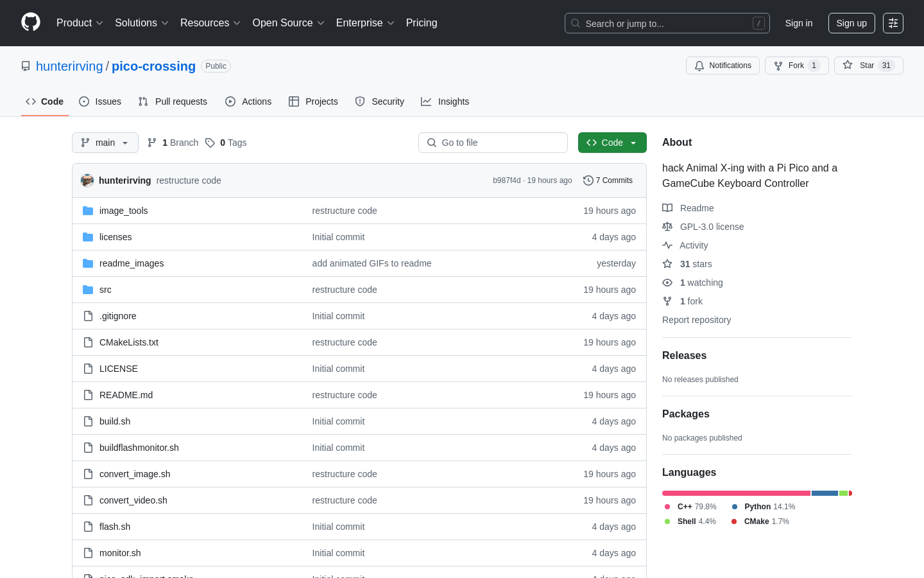Open the image_tools folder icon
The height and width of the screenshot is (578, 924).
coord(88,211)
